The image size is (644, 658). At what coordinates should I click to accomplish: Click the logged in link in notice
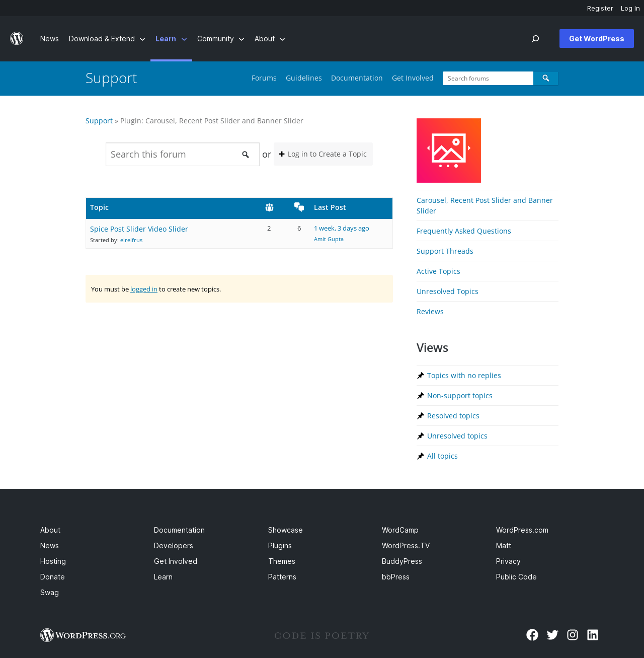coord(144,289)
